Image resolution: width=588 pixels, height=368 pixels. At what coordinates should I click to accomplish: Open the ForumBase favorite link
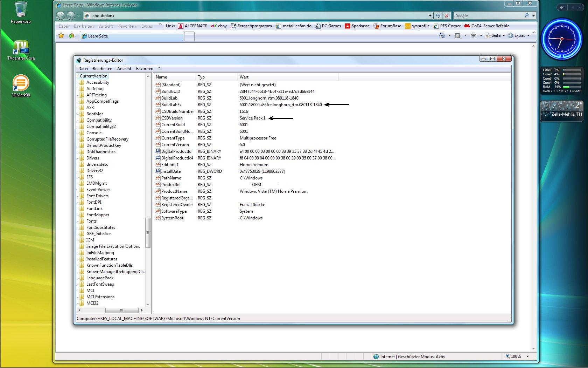pos(387,26)
